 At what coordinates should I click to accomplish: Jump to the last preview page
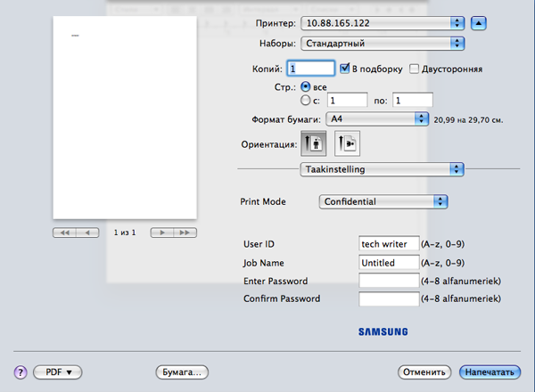coord(185,233)
